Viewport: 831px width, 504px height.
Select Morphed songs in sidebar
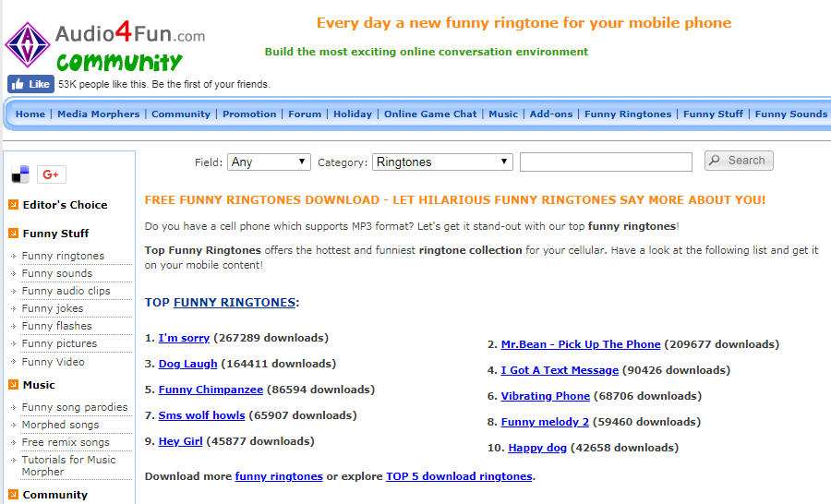click(60, 425)
